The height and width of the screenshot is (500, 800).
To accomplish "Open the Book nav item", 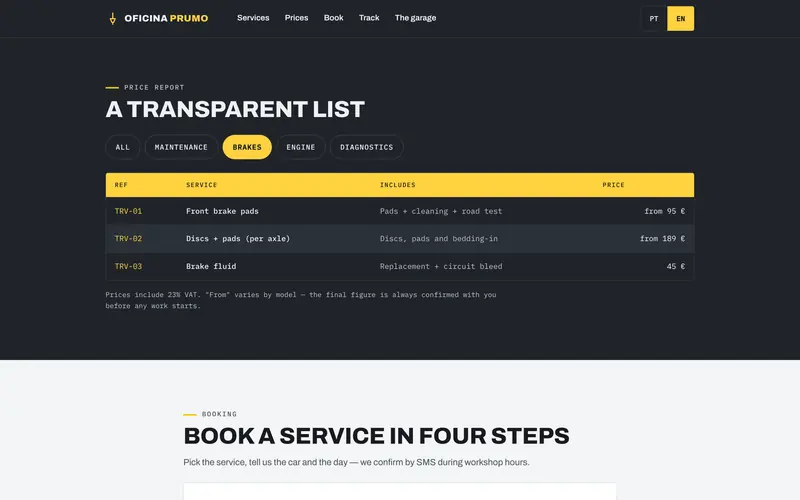I will 334,18.
